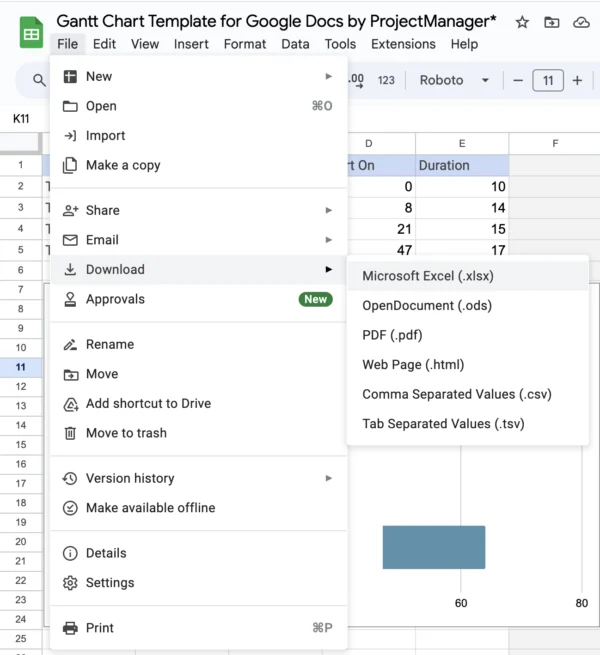Image resolution: width=600 pixels, height=655 pixels.
Task: Click the 123 number format button
Action: 386,80
